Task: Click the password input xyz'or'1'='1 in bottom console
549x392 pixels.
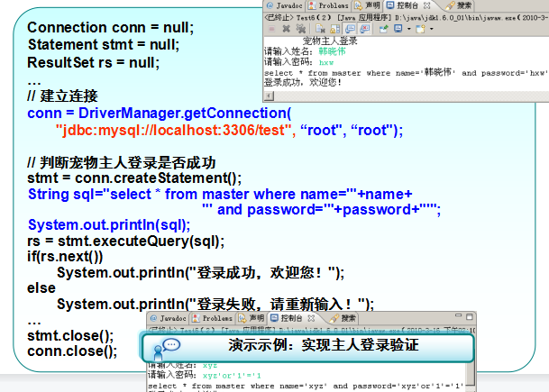Action: (232, 376)
